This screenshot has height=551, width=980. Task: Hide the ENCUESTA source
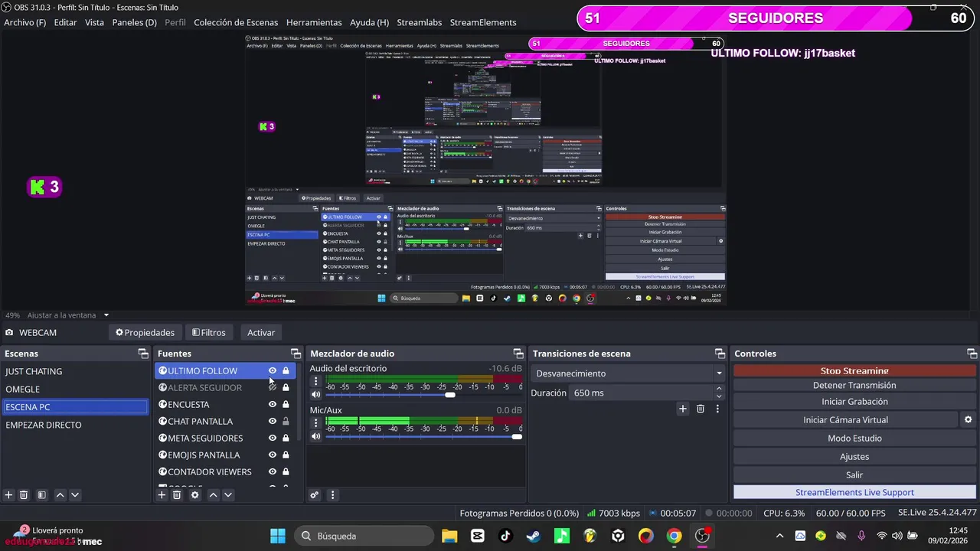(x=272, y=404)
